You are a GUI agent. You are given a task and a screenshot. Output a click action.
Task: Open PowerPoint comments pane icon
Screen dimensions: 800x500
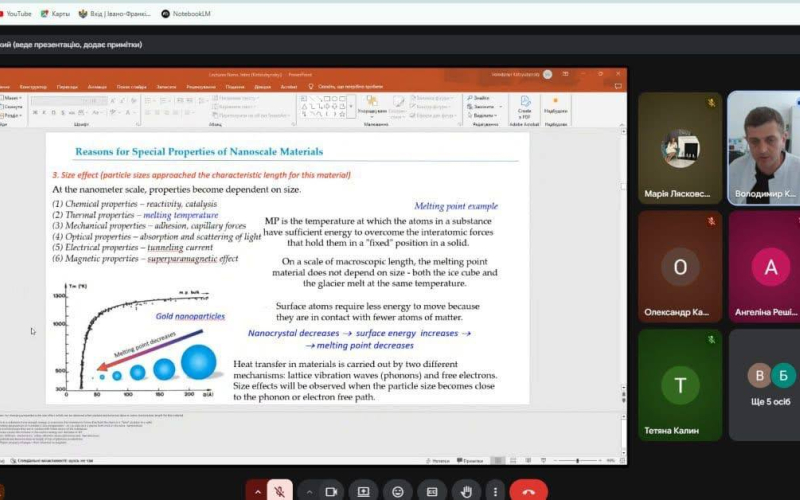coord(618,86)
